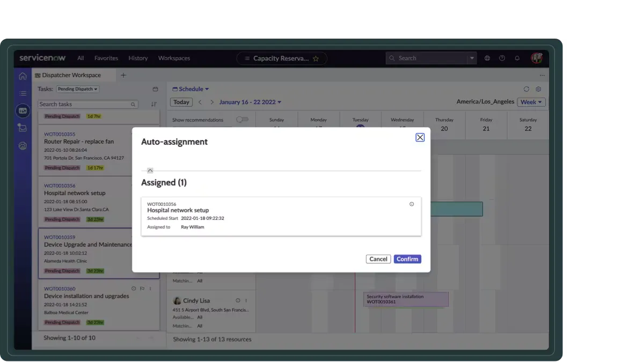Screen dimensions: 644x362
Task: Select the Friday 21 column header
Action: [486, 124]
